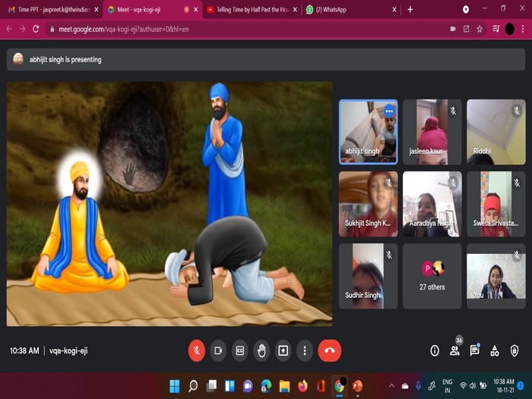Open Chrome three-dot menu
Viewport: 532px width, 399px height.
523,29
